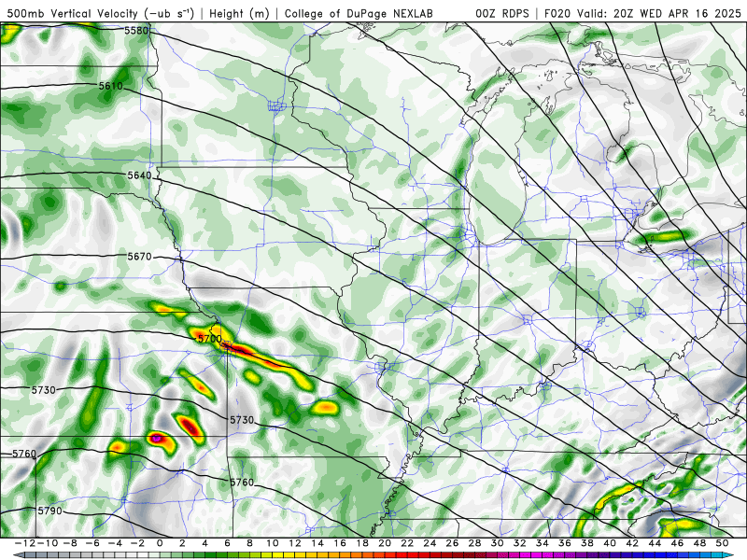Click the -12 value on the color scale
Image resolution: width=747 pixels, height=560 pixels.
pos(25,543)
